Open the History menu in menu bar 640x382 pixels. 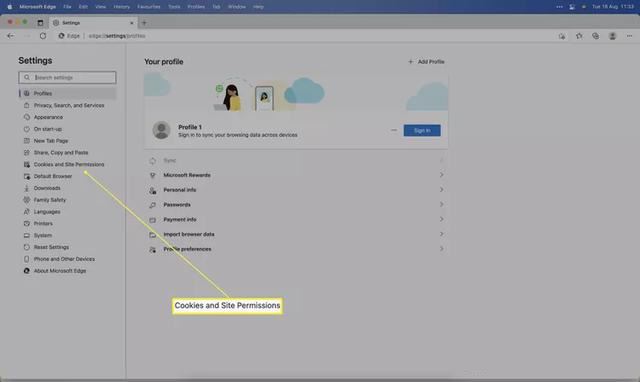[x=121, y=7]
